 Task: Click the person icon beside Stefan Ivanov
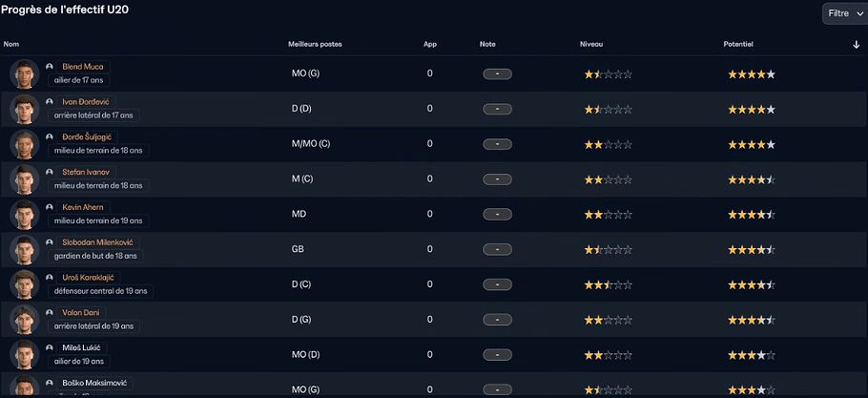[50, 172]
